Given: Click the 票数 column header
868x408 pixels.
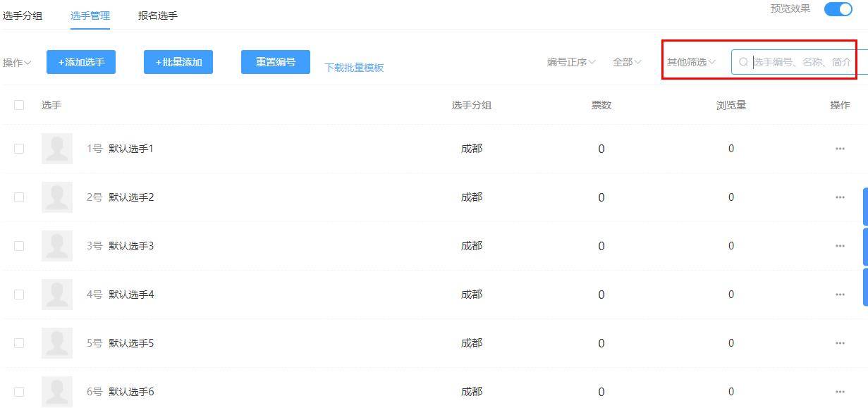Looking at the screenshot, I should point(601,105).
